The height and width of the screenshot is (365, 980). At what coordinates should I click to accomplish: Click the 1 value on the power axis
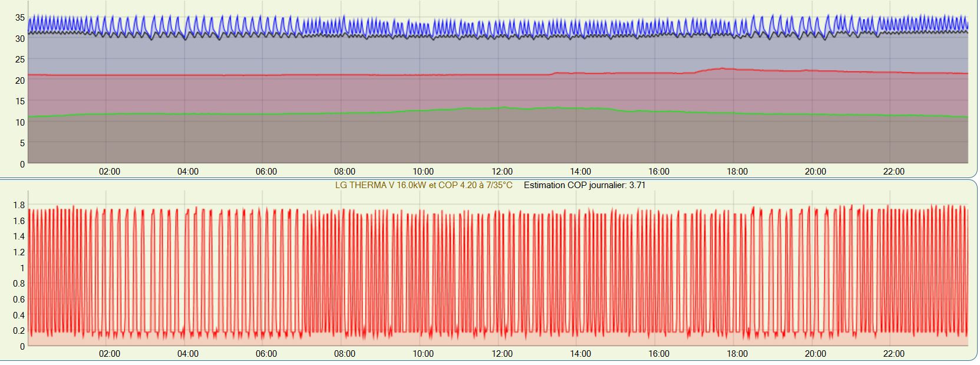pyautogui.click(x=22, y=268)
